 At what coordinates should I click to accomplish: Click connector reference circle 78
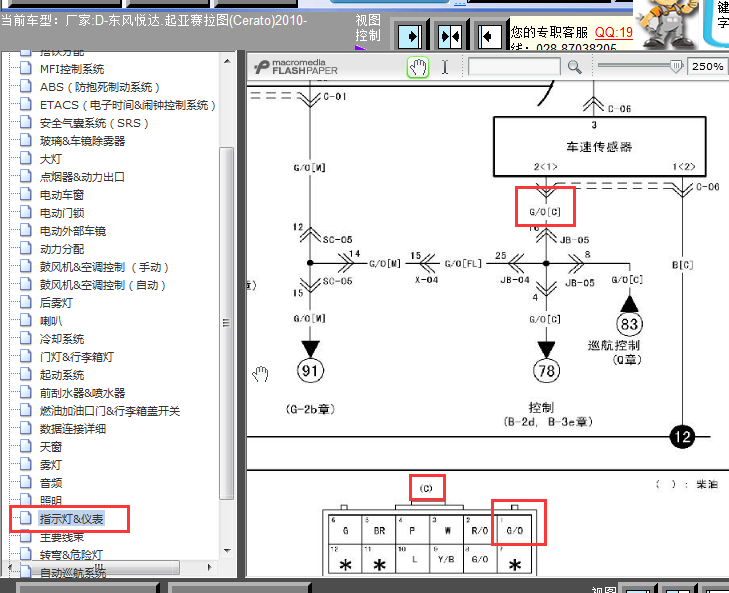(546, 371)
